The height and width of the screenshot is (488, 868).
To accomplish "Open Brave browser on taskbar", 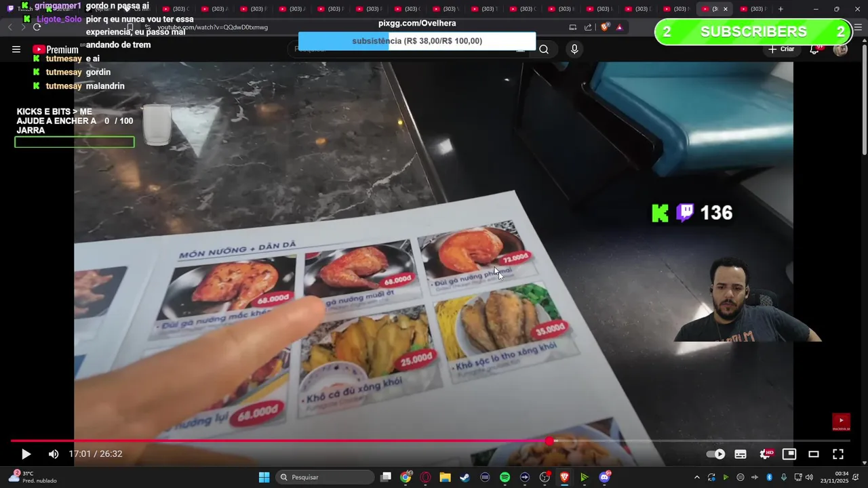I will [564, 477].
